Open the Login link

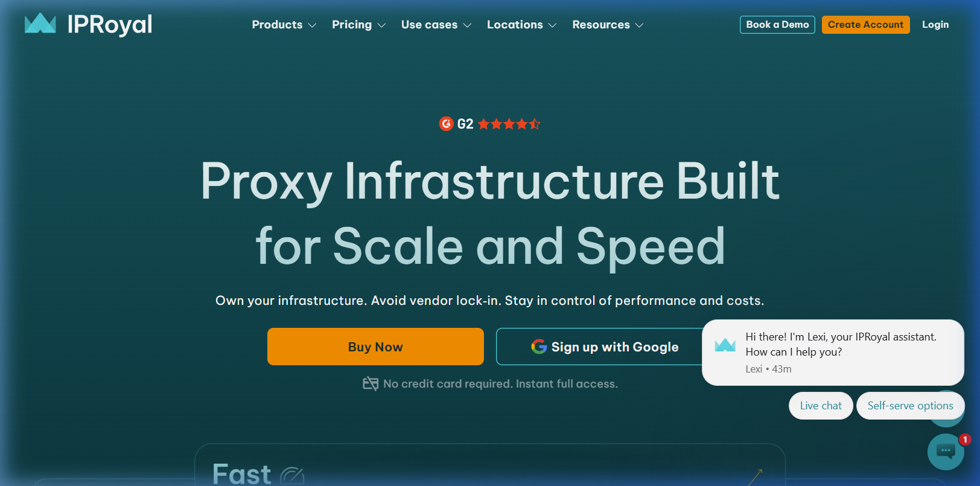coord(935,25)
